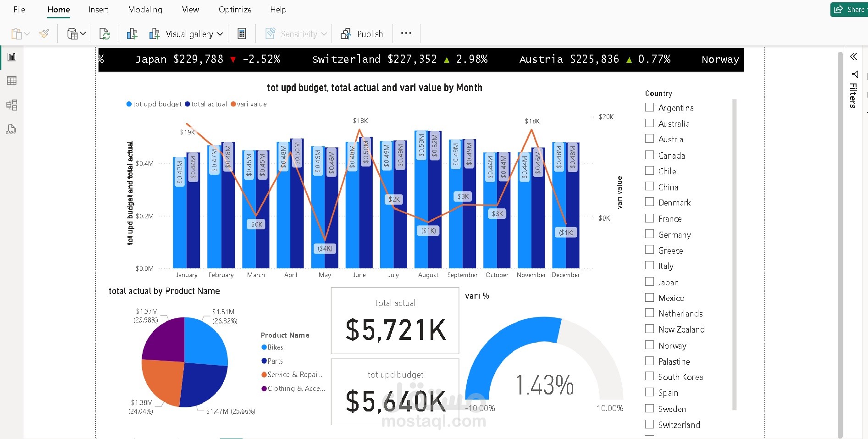Click the New visual chart icon
Screen dimensions: 868x439
[x=132, y=34]
